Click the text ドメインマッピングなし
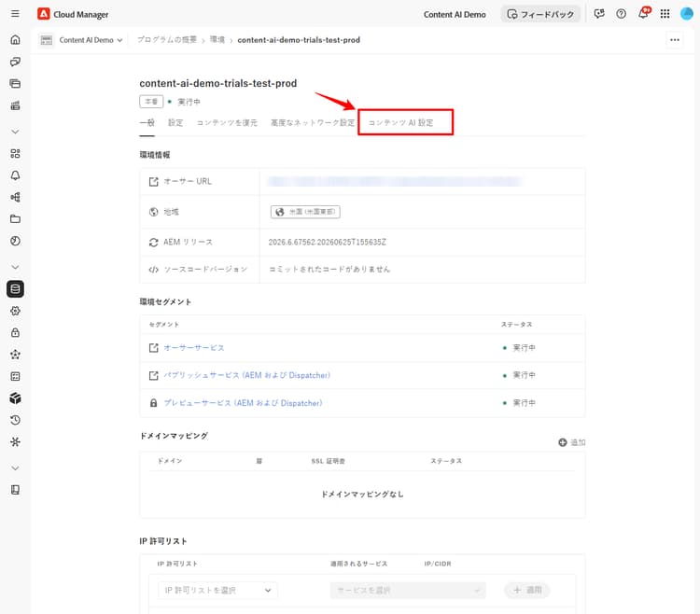 (x=362, y=494)
